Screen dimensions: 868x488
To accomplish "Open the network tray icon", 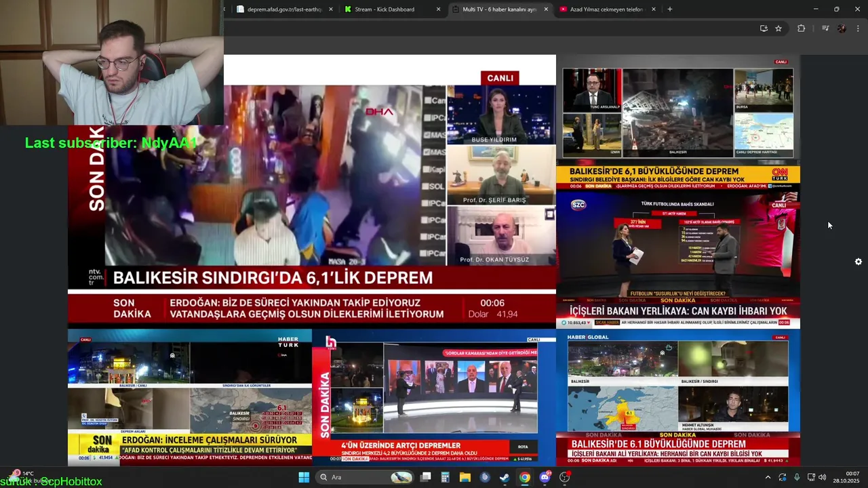I will pos(811,477).
